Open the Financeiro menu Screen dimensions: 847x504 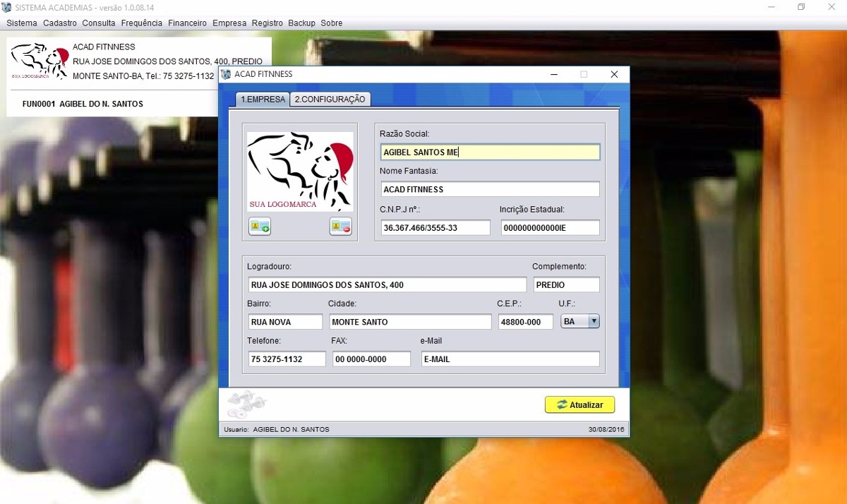(x=187, y=23)
